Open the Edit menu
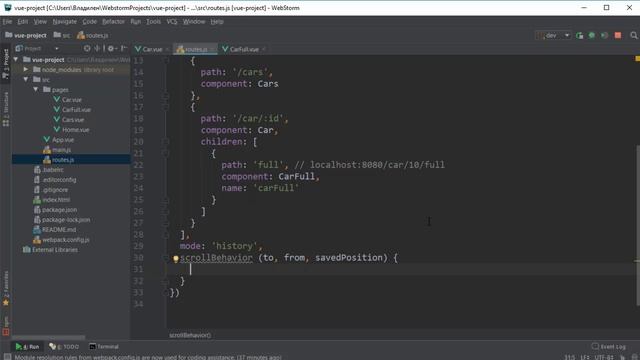This screenshot has width=640, height=360. (x=22, y=21)
